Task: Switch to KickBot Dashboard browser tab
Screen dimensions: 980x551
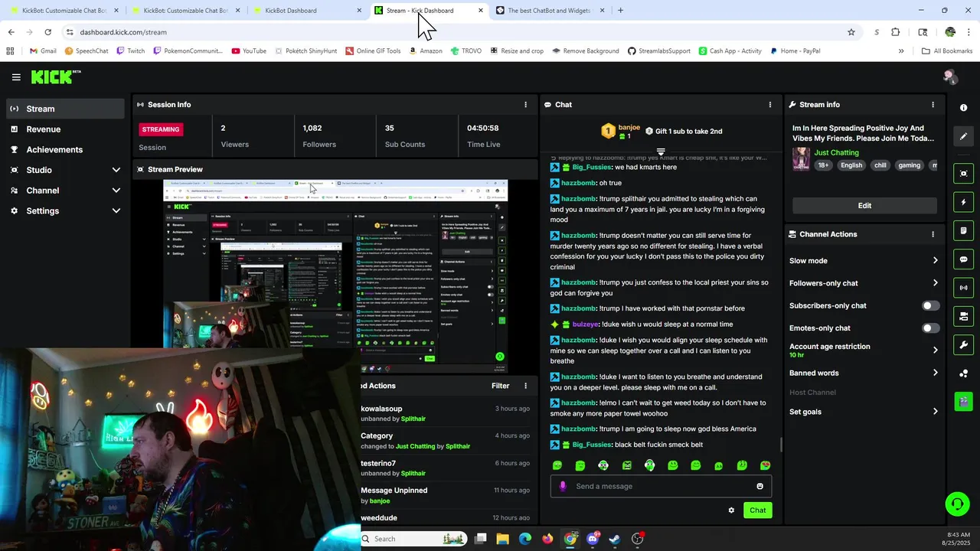Action: (x=306, y=11)
